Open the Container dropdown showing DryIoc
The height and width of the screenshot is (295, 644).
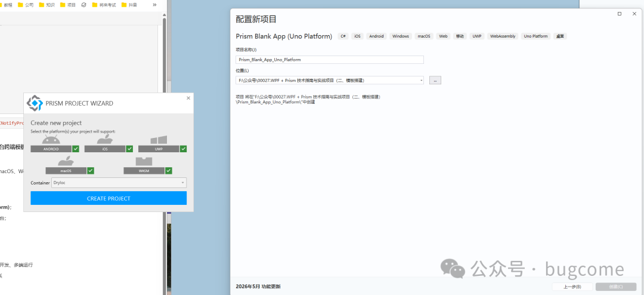(119, 183)
